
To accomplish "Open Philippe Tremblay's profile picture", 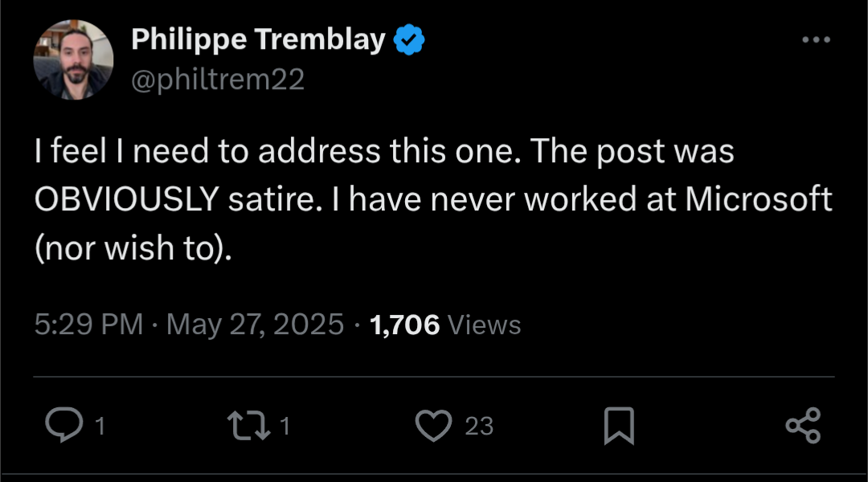I will tap(73, 59).
